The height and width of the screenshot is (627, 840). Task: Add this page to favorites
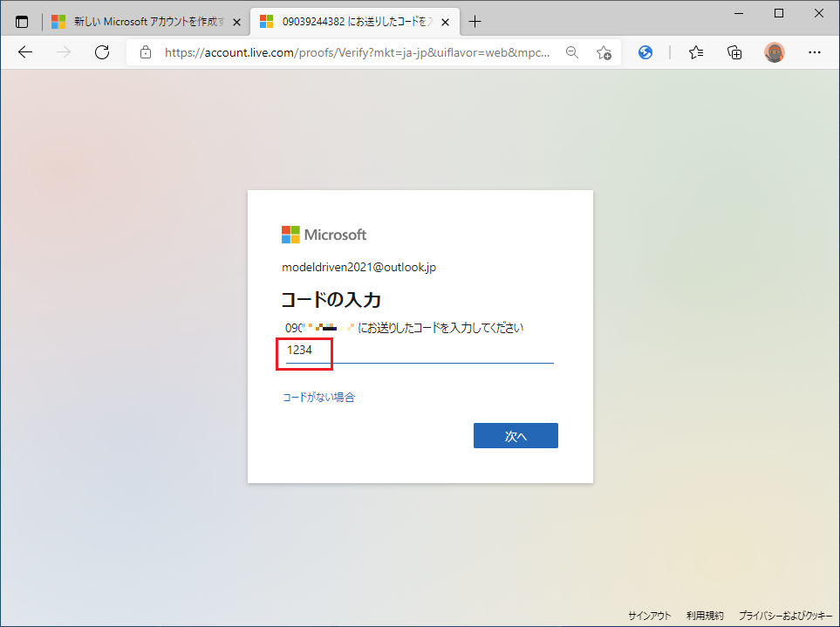pyautogui.click(x=604, y=52)
